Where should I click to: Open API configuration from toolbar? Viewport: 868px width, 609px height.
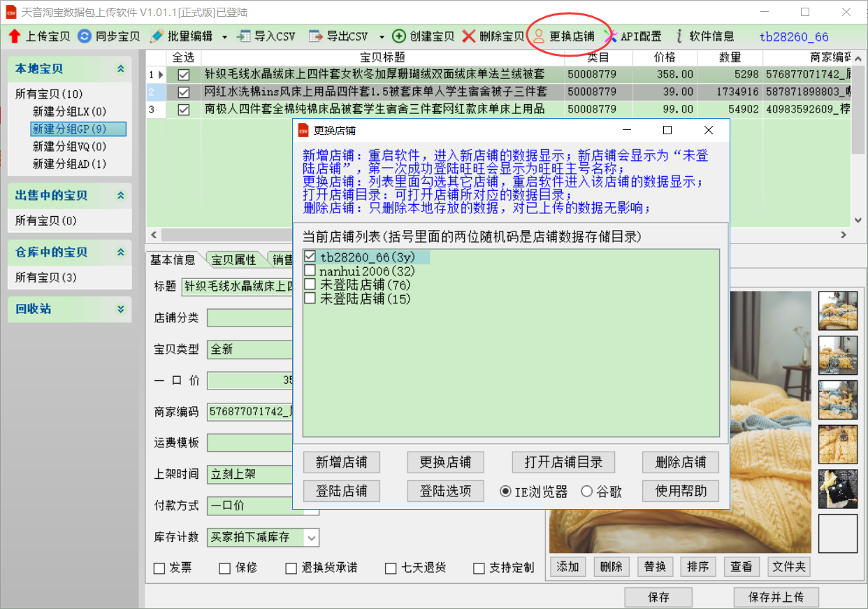tap(610, 36)
